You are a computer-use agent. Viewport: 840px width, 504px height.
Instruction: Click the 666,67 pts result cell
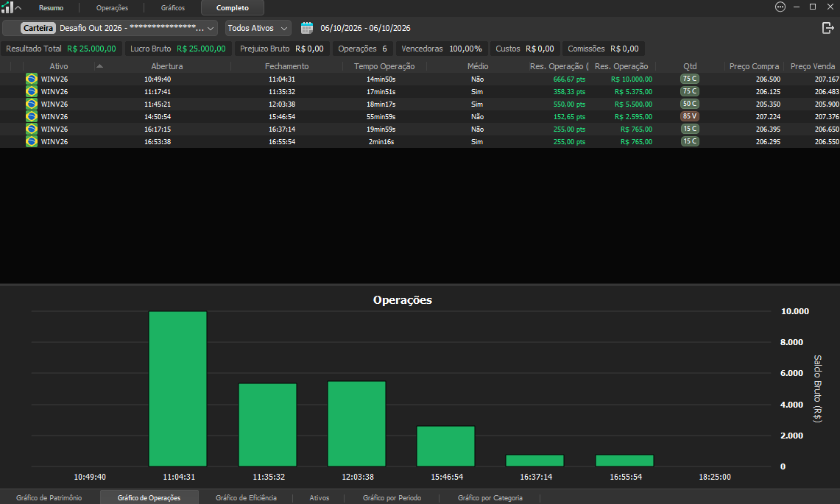pyautogui.click(x=569, y=79)
